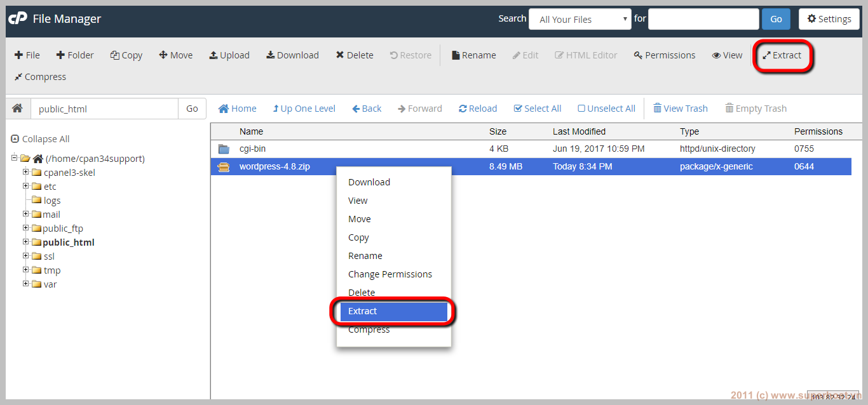
Task: Reload the file listing
Action: coord(478,109)
